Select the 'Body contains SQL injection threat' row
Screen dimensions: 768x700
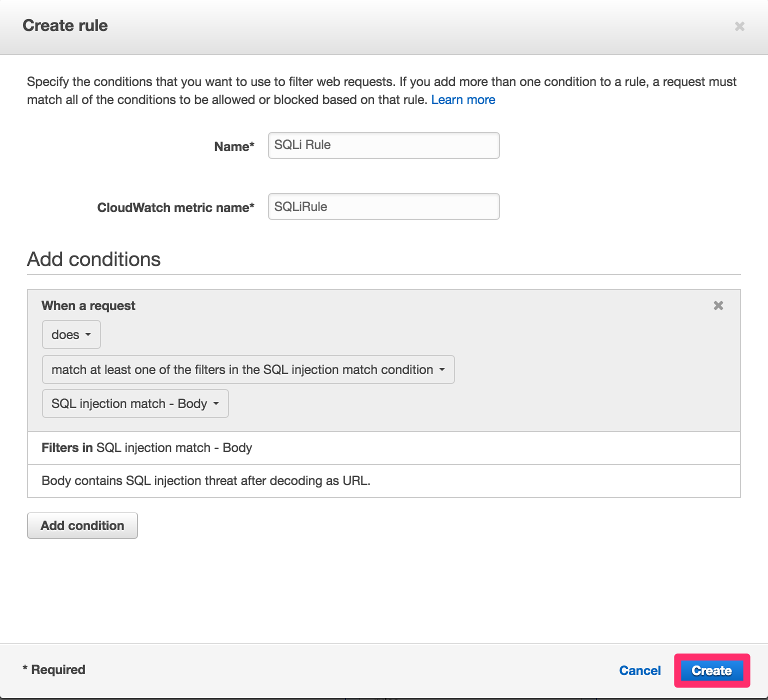click(384, 481)
